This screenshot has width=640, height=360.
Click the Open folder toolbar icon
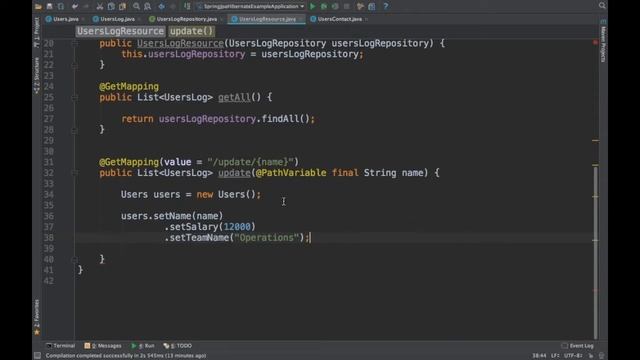[x=38, y=6]
